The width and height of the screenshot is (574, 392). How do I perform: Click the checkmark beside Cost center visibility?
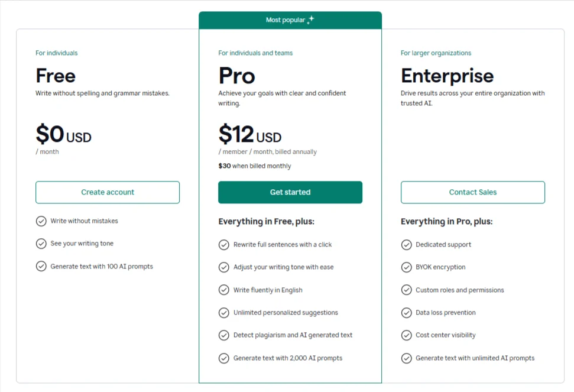click(x=407, y=335)
